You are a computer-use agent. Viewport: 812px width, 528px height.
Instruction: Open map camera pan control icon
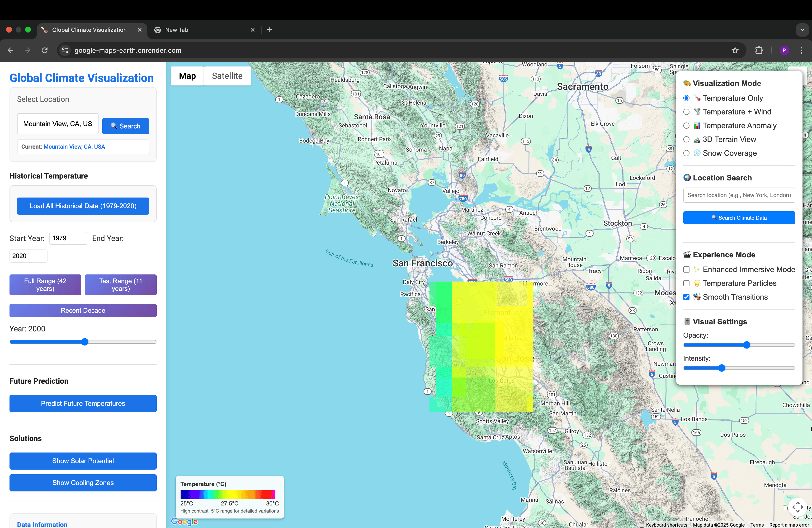pyautogui.click(x=797, y=507)
